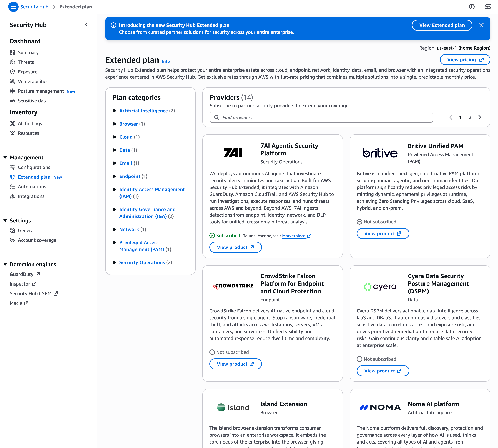Viewport: 498px width, 448px height.
Task: Open Macie detection engine link
Action: coord(19,303)
